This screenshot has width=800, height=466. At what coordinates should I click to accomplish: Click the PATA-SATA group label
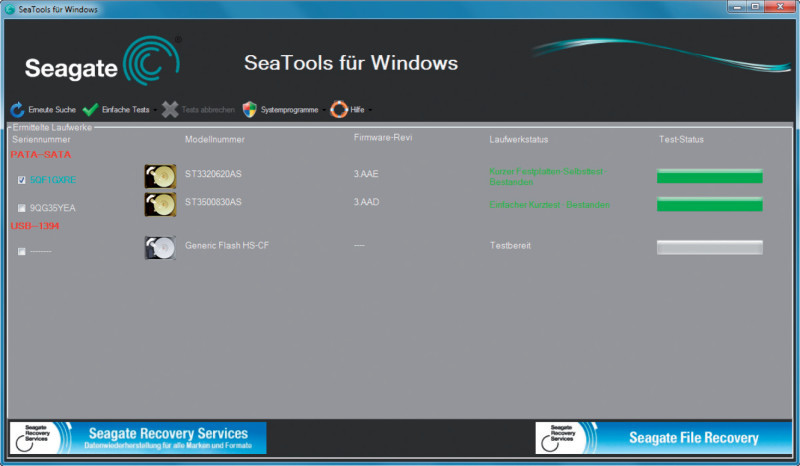(41, 155)
